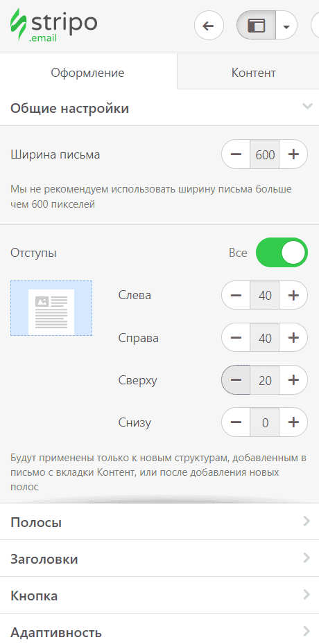Click the back arrow button
The image size is (319, 644).
tap(209, 26)
